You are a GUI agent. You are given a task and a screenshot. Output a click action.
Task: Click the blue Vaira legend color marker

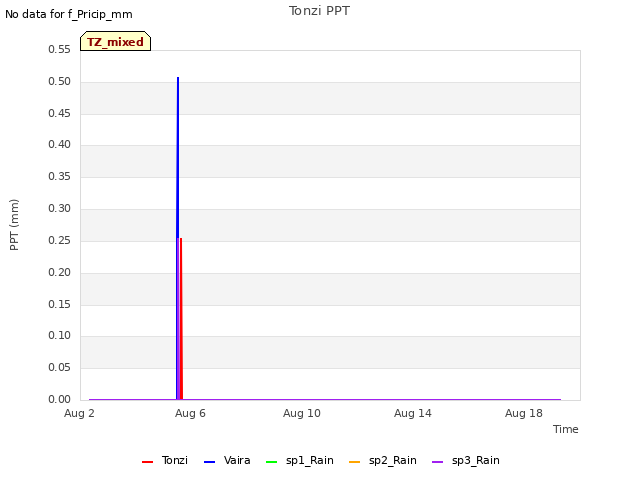(x=209, y=462)
